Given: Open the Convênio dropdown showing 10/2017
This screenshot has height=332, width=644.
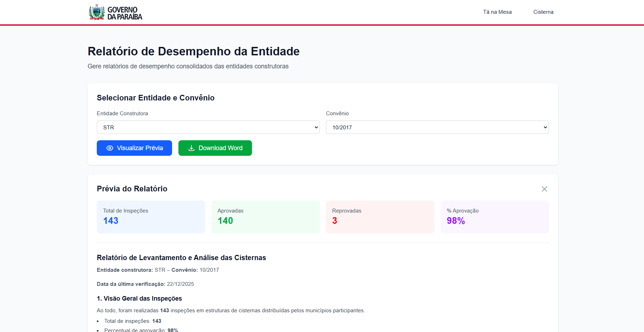Looking at the screenshot, I should point(437,127).
